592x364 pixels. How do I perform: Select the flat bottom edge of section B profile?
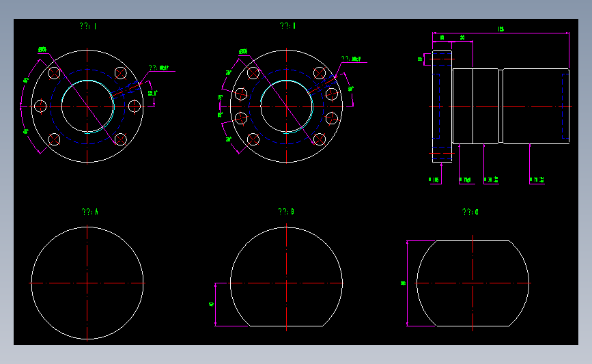(x=287, y=326)
